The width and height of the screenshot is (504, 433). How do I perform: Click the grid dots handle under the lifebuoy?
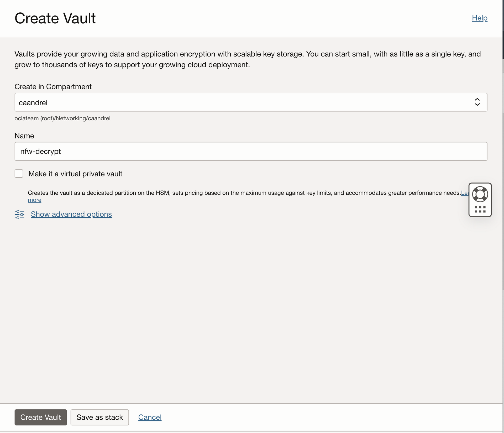point(480,209)
